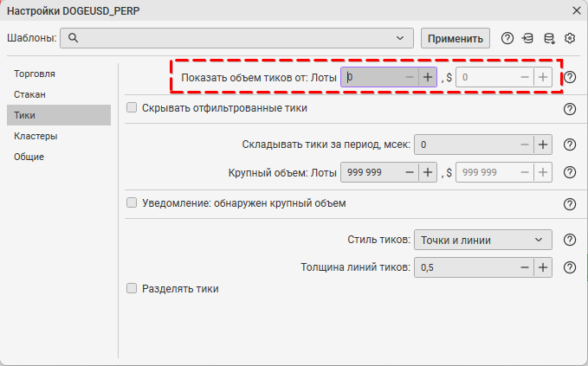Open help for Складывать тики за период

click(x=570, y=145)
